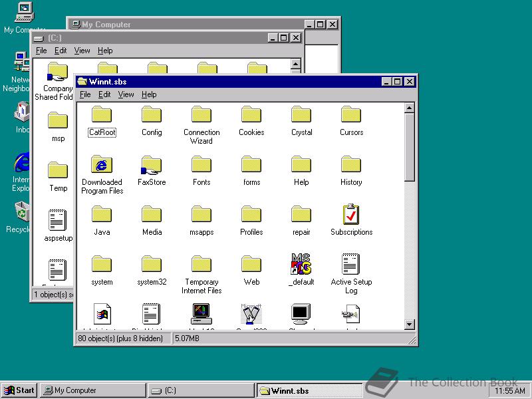The width and height of the screenshot is (532, 399).
Task: Open Help menu in the C: window
Action: [x=105, y=51]
